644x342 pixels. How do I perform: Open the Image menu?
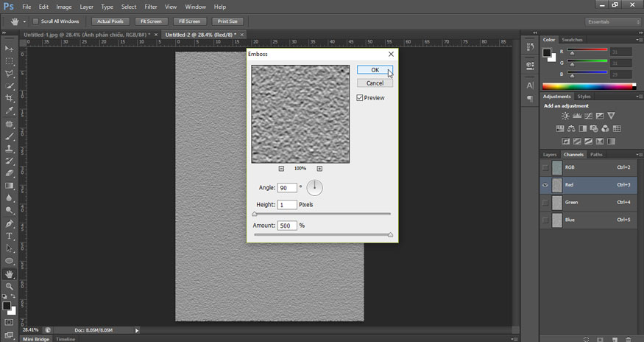(x=63, y=7)
